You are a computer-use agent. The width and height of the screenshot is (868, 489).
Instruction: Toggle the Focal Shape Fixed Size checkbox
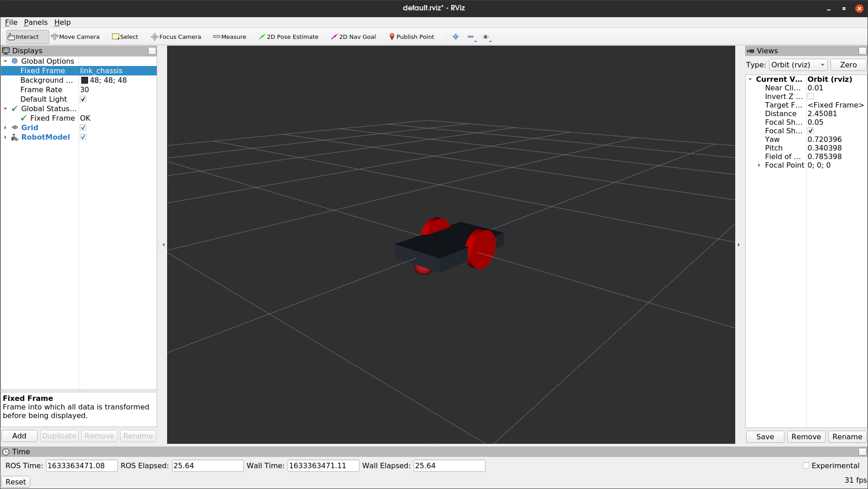coord(811,131)
